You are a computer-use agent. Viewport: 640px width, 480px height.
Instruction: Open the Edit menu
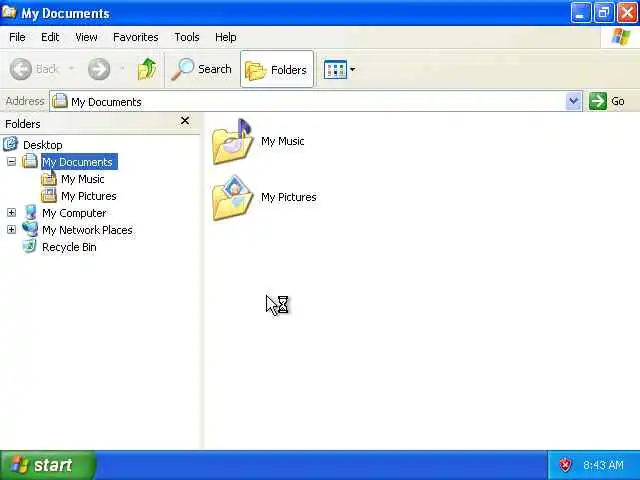(x=50, y=37)
